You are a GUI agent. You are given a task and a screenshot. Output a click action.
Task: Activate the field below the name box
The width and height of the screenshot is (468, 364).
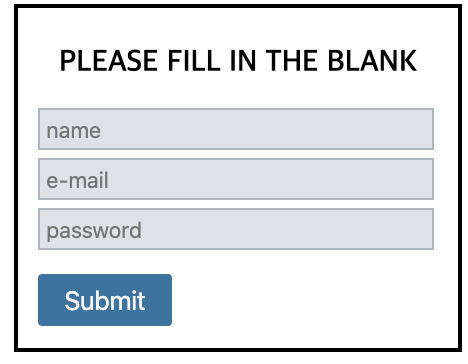tap(236, 179)
